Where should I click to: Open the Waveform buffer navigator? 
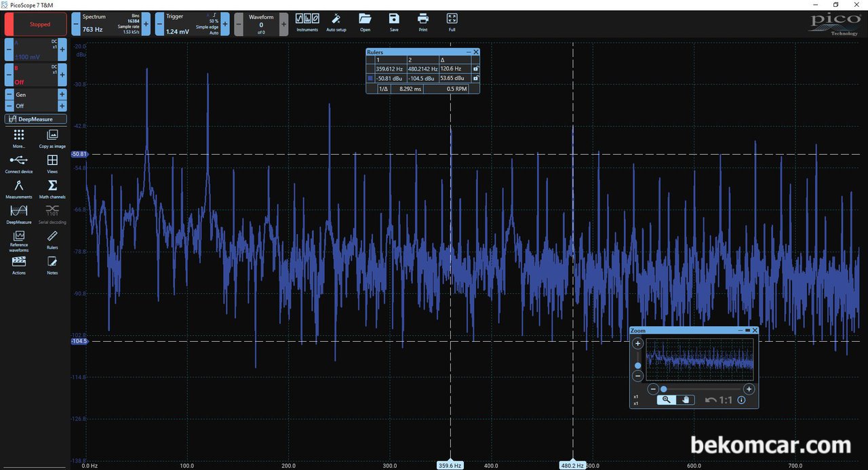(261, 24)
